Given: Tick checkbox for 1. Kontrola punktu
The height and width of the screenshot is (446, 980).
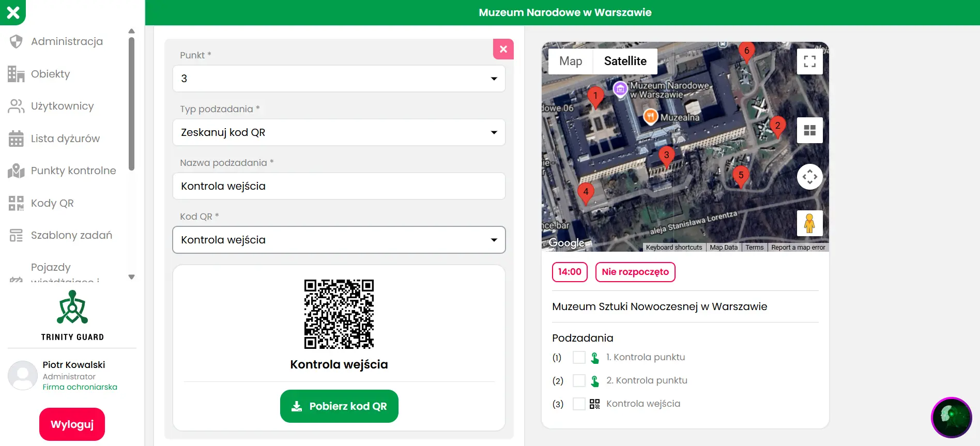Looking at the screenshot, I should 579,358.
